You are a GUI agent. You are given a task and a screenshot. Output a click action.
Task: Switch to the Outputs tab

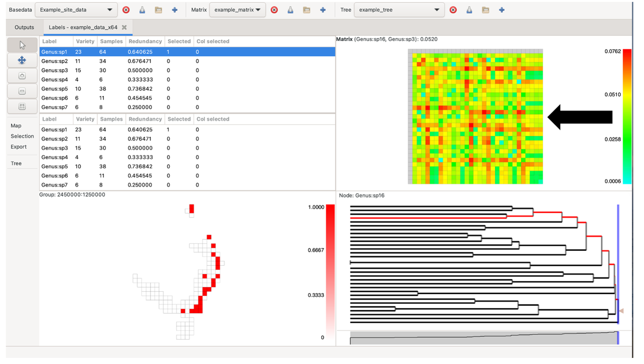(x=24, y=27)
